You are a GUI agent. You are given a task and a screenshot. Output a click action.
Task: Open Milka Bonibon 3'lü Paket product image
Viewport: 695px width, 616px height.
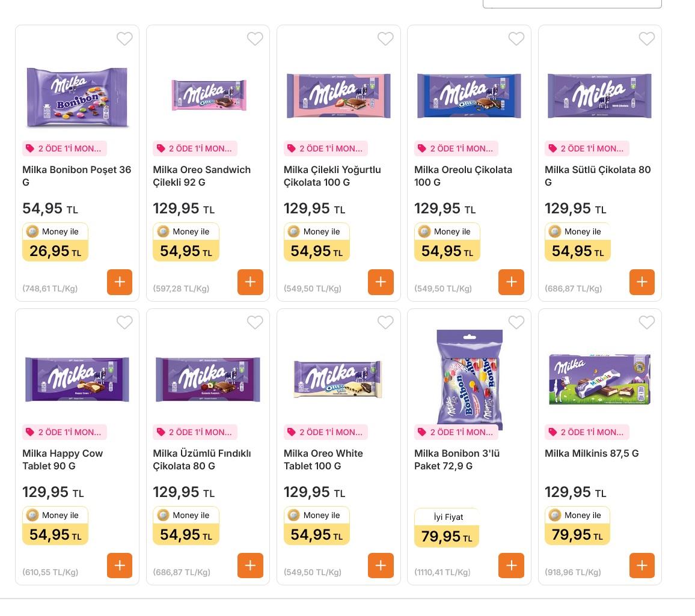pyautogui.click(x=469, y=379)
